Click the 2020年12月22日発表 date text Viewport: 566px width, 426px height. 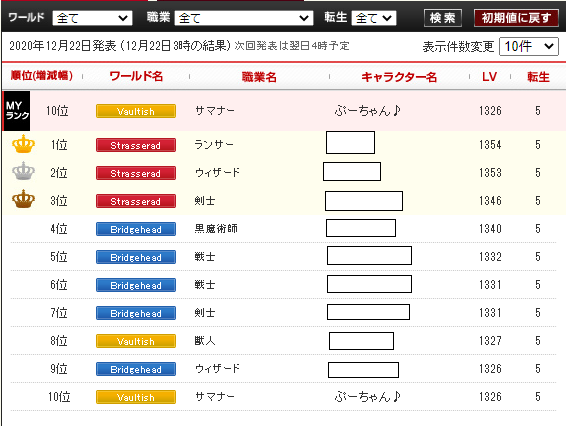point(63,46)
